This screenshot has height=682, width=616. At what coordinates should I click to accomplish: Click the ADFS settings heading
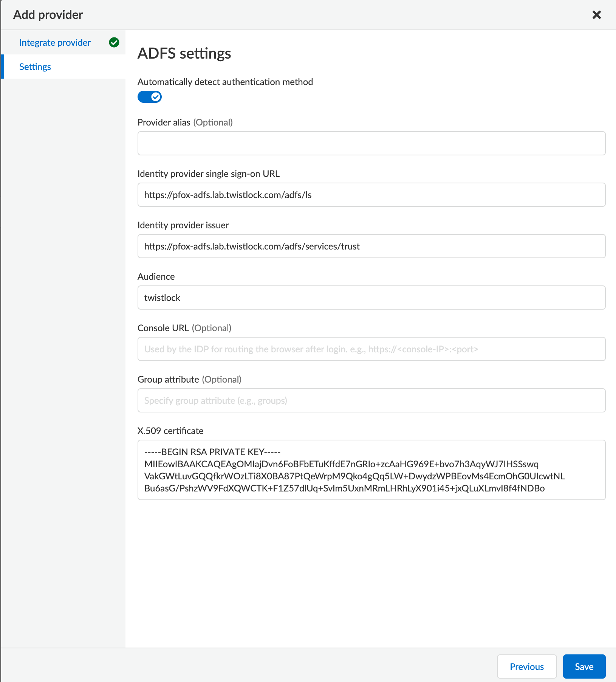pyautogui.click(x=184, y=53)
